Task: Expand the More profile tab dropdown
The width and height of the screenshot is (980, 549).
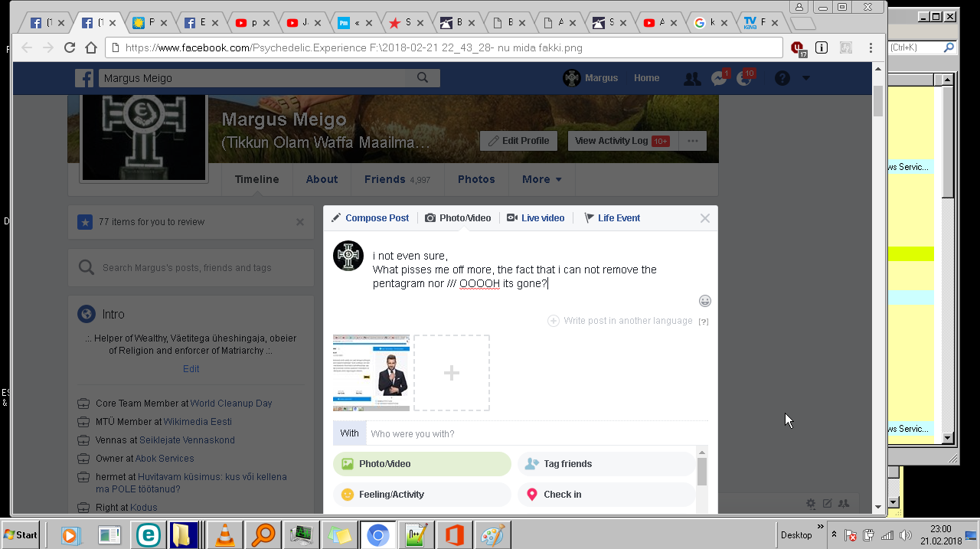Action: [542, 179]
